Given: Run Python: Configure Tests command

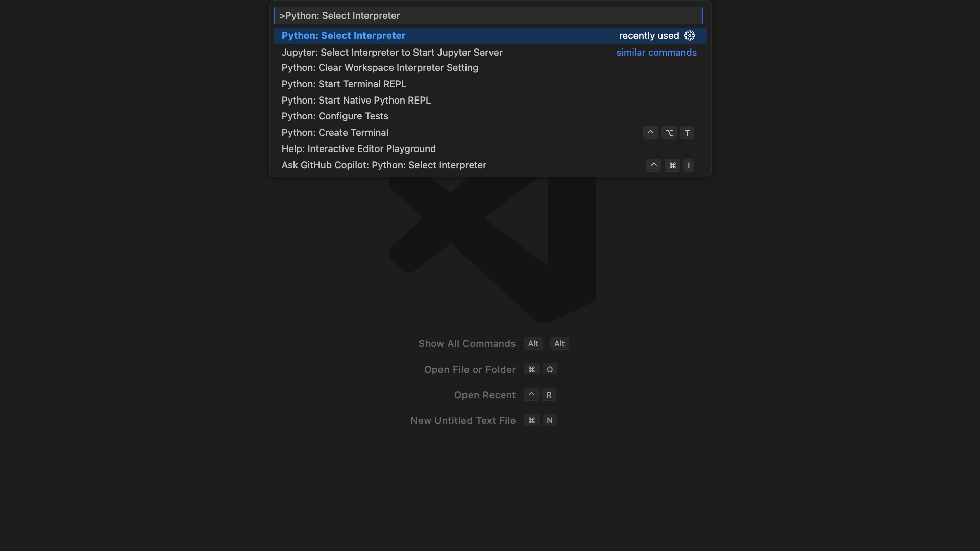Looking at the screenshot, I should [334, 116].
